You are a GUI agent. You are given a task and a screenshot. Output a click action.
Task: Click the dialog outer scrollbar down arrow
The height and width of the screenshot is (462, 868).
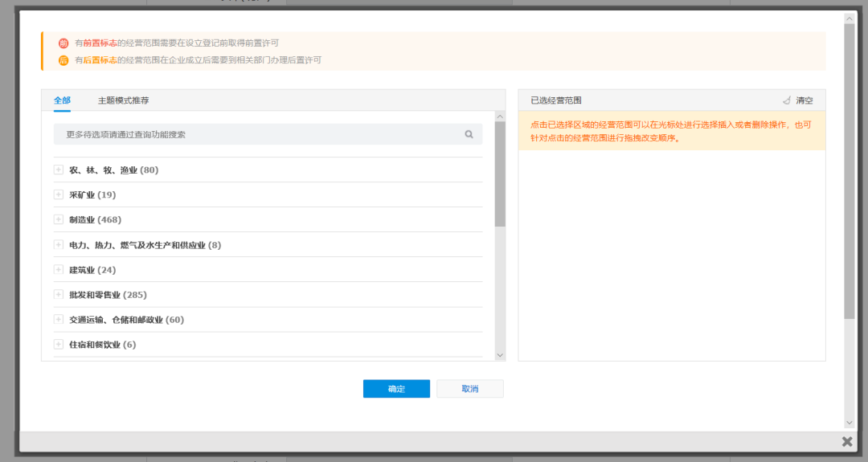click(x=850, y=423)
